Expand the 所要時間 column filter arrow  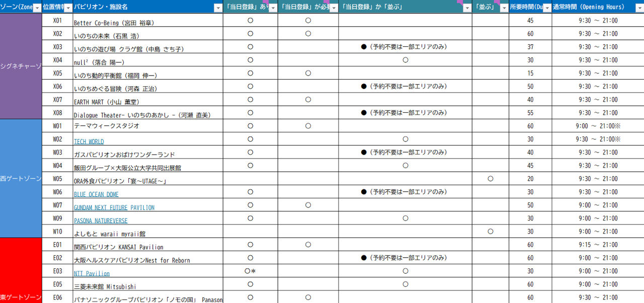tap(547, 8)
